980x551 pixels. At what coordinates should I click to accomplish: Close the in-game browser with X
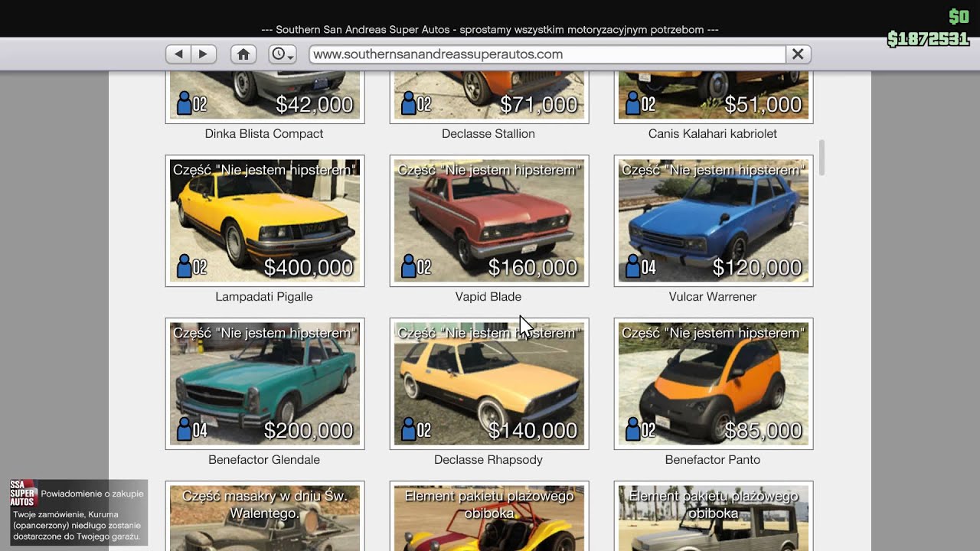[798, 54]
